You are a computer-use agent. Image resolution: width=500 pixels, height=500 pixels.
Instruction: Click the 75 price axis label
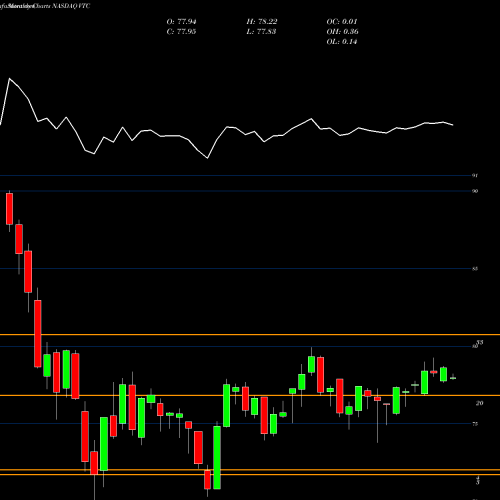(475, 424)
